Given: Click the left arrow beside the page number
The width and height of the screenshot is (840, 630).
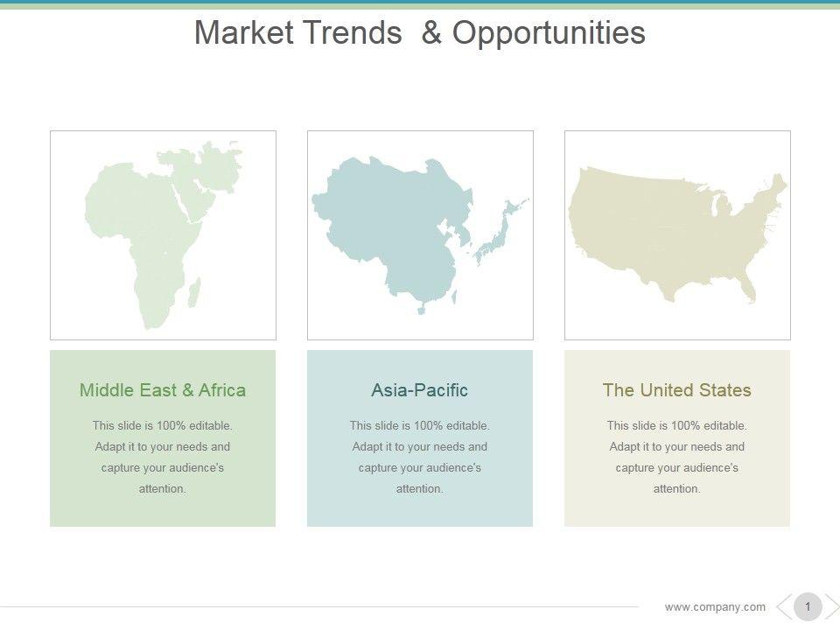Looking at the screenshot, I should pos(784,607).
